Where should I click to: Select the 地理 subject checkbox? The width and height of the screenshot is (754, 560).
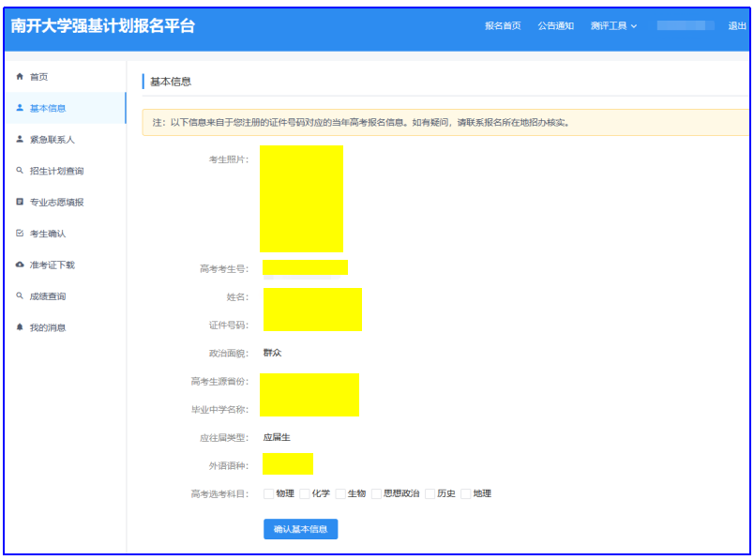(465, 493)
